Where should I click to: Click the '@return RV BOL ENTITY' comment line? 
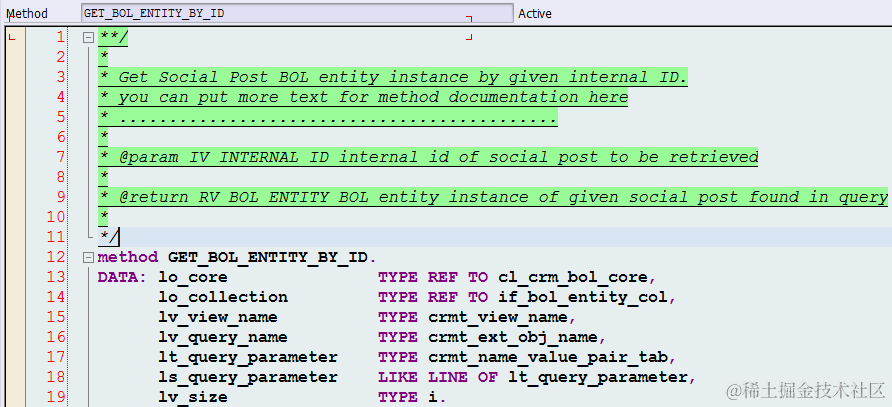point(493,197)
